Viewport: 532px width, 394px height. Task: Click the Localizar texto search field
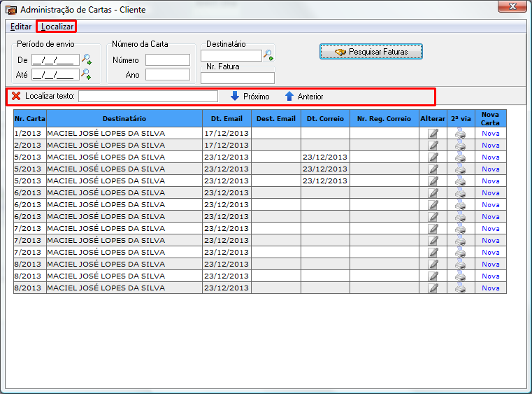click(x=148, y=96)
